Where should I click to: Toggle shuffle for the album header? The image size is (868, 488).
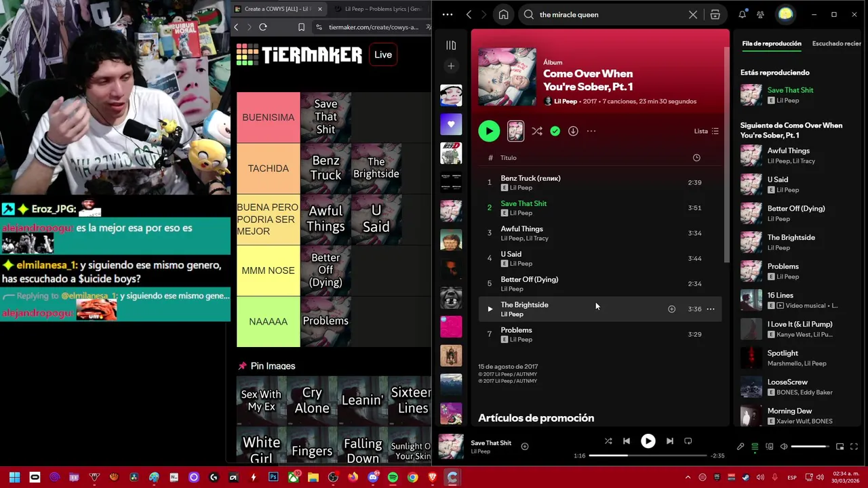pyautogui.click(x=536, y=131)
